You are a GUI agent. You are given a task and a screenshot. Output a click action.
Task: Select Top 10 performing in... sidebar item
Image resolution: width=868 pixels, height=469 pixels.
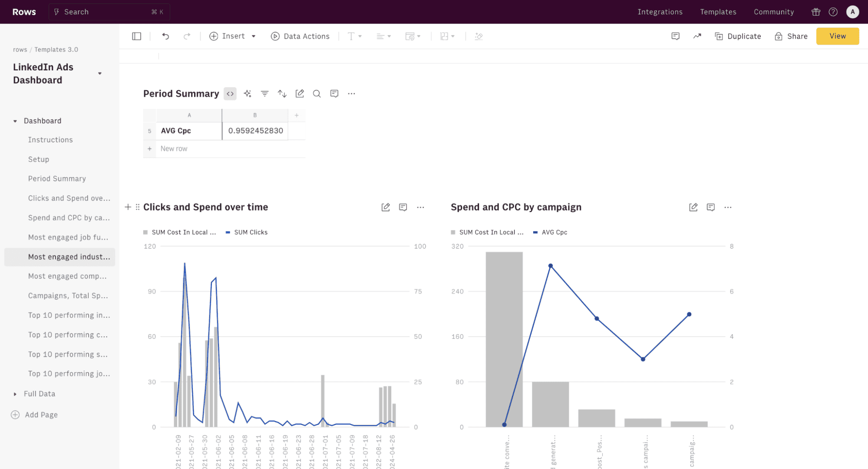pos(69,315)
